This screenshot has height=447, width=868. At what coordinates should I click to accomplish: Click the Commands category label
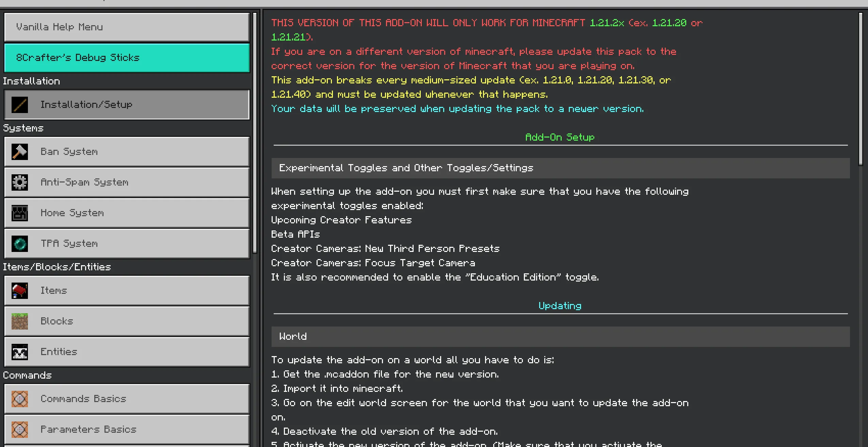[x=27, y=375]
